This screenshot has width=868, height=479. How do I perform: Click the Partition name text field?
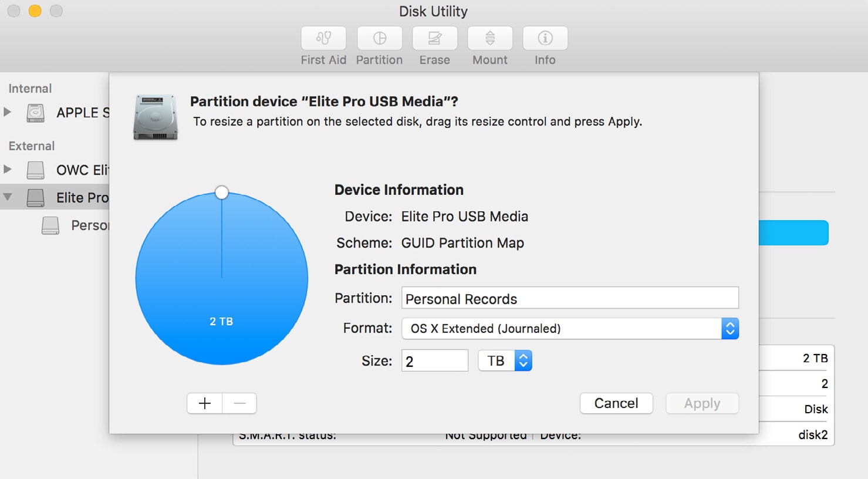(x=569, y=298)
